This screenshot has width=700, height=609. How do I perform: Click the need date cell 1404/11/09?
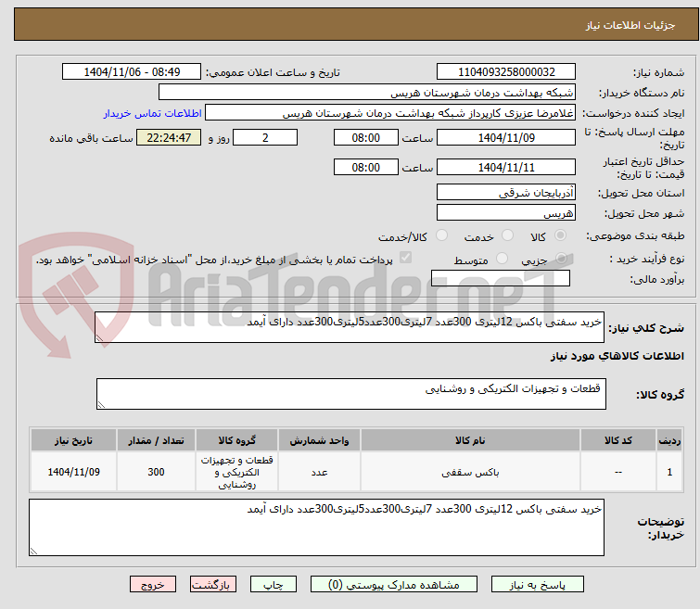point(73,473)
